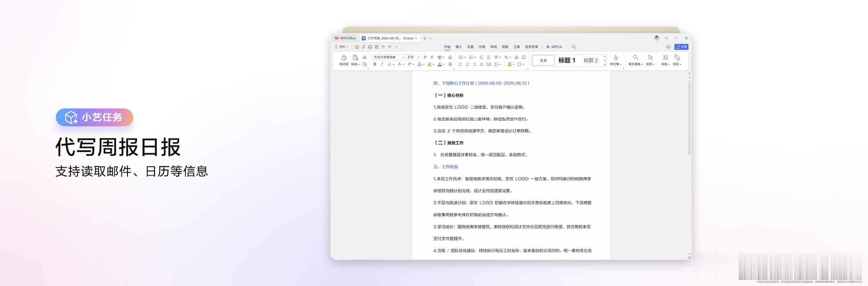The width and height of the screenshot is (868, 286).
Task: Redo the last action
Action: pos(390,47)
